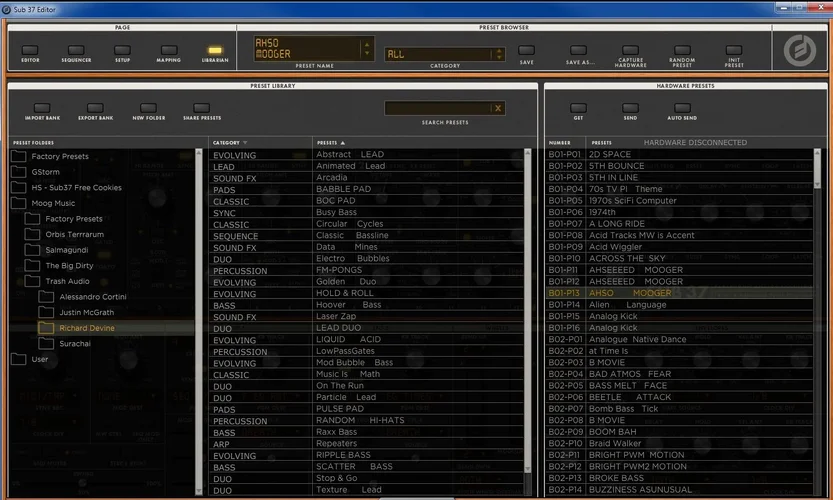This screenshot has width=833, height=500.
Task: Open the Editor page
Action: [x=30, y=50]
